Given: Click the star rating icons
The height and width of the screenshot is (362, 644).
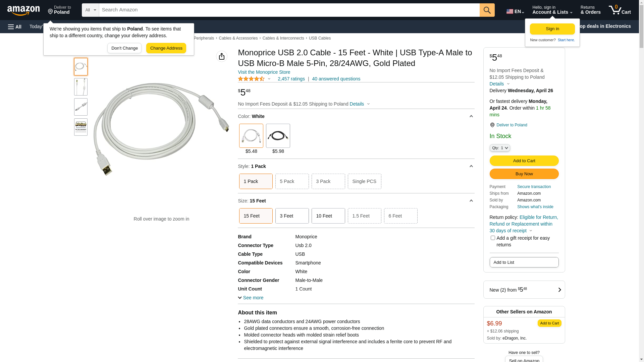Looking at the screenshot, I should (251, 79).
